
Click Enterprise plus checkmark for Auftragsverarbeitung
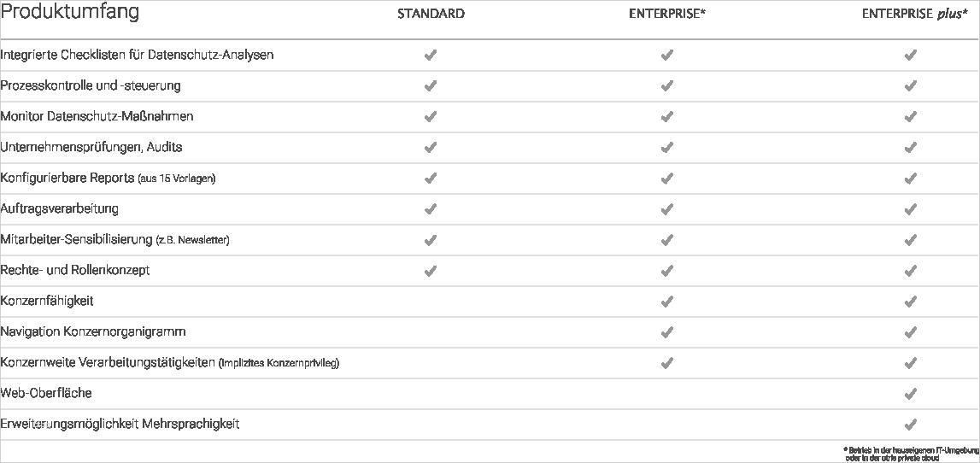tap(911, 209)
